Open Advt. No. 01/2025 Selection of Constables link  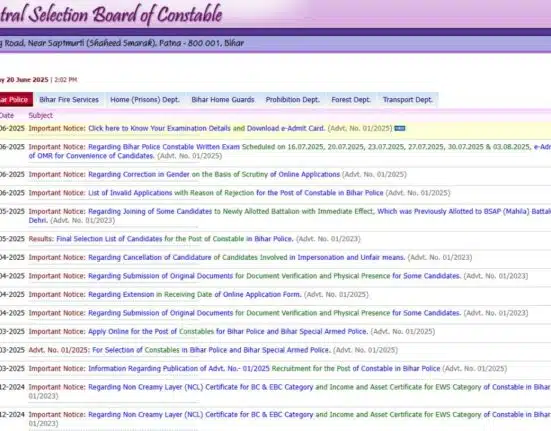click(180, 350)
